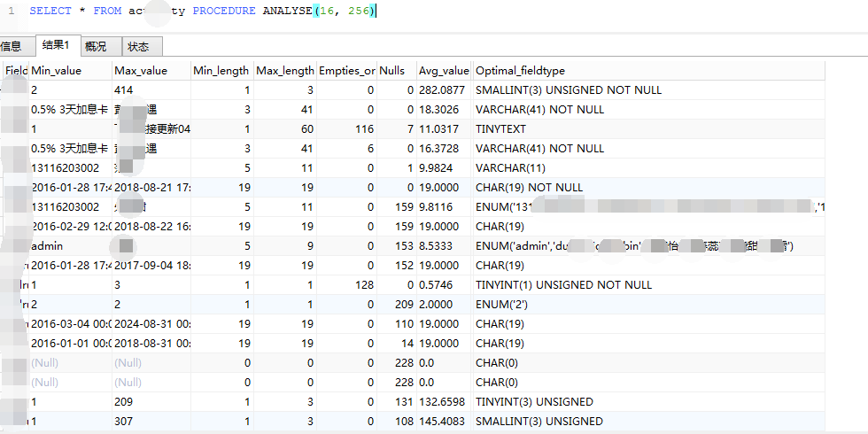Select the admin Min_value cell
Image resolution: width=868 pixels, height=434 pixels.
[70, 246]
